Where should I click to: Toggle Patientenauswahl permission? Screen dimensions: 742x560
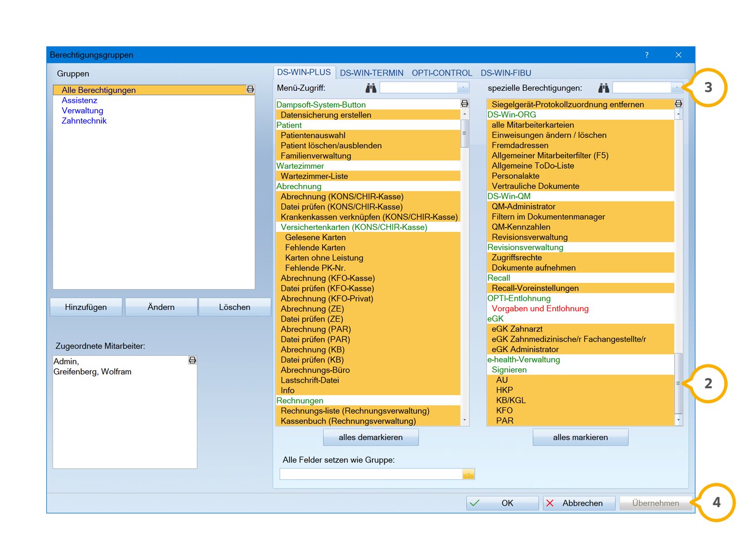click(x=368, y=135)
